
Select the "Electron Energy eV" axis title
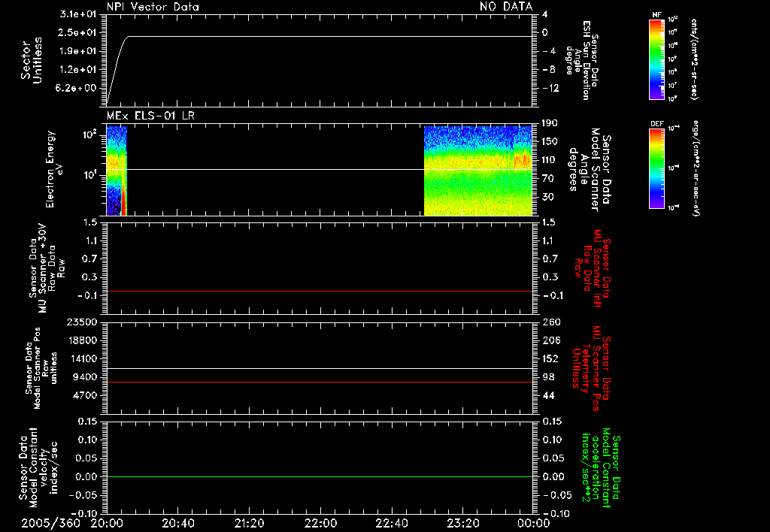(x=54, y=169)
